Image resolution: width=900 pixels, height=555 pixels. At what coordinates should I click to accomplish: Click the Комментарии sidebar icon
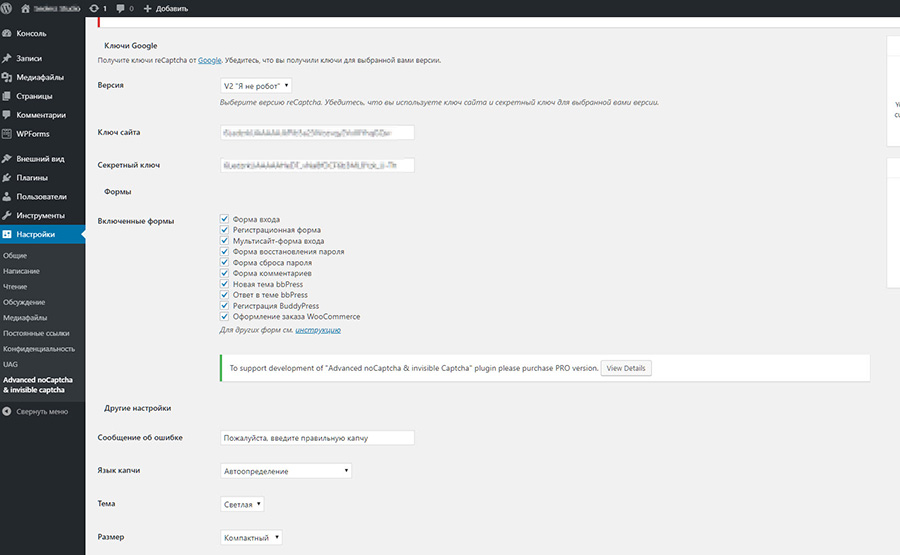pyautogui.click(x=7, y=115)
